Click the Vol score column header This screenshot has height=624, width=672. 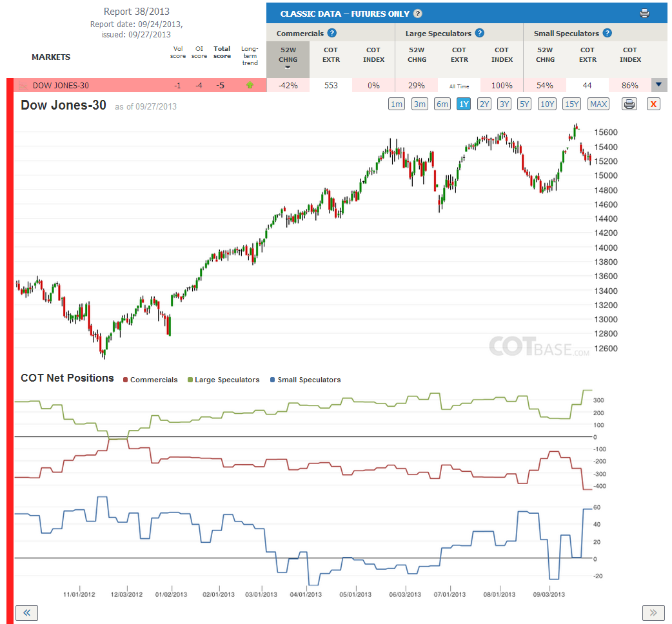[178, 52]
